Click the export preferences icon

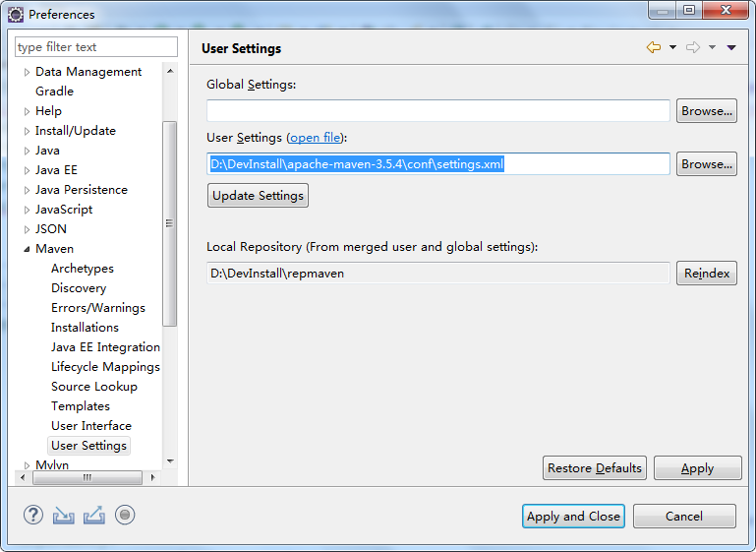[x=94, y=515]
